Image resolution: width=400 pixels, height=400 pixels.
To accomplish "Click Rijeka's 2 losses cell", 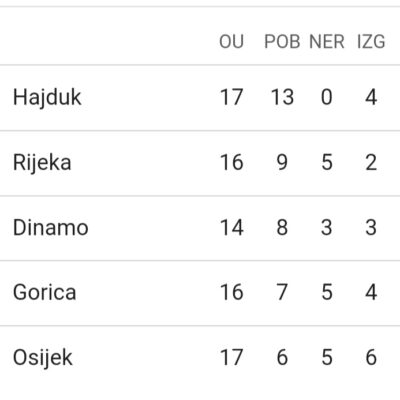I will [371, 163].
